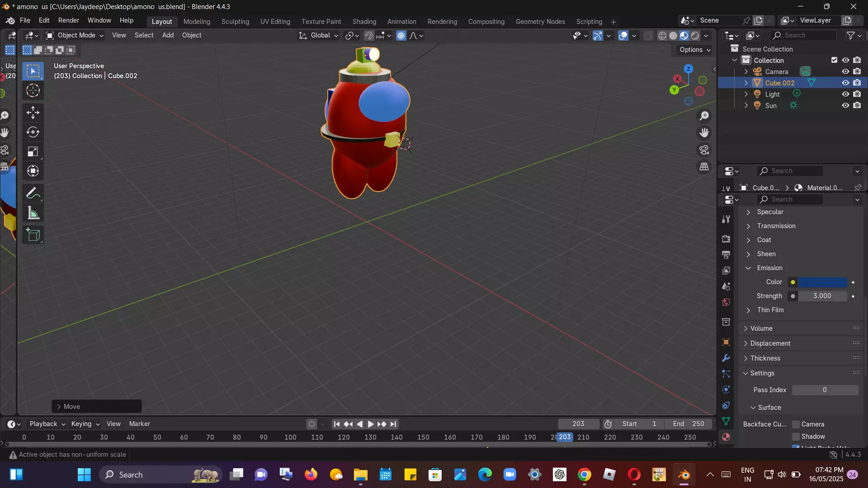Open the Render menu
Viewport: 868px width, 488px height.
point(68,20)
